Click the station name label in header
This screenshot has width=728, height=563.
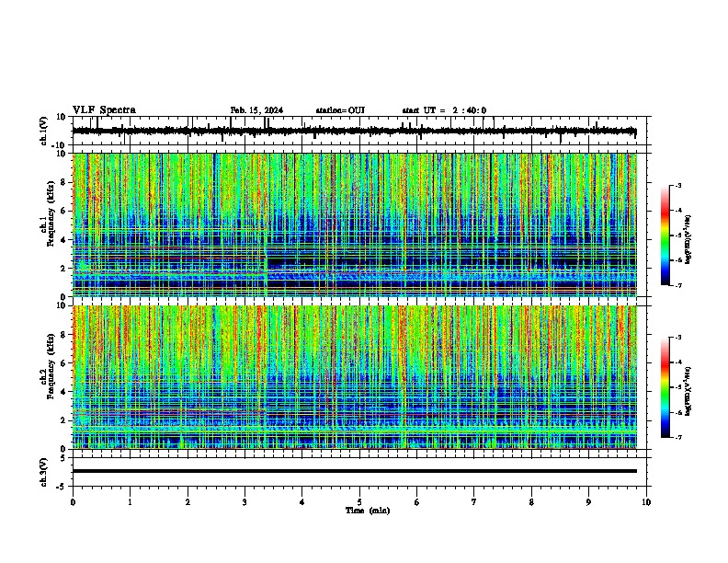click(x=340, y=110)
